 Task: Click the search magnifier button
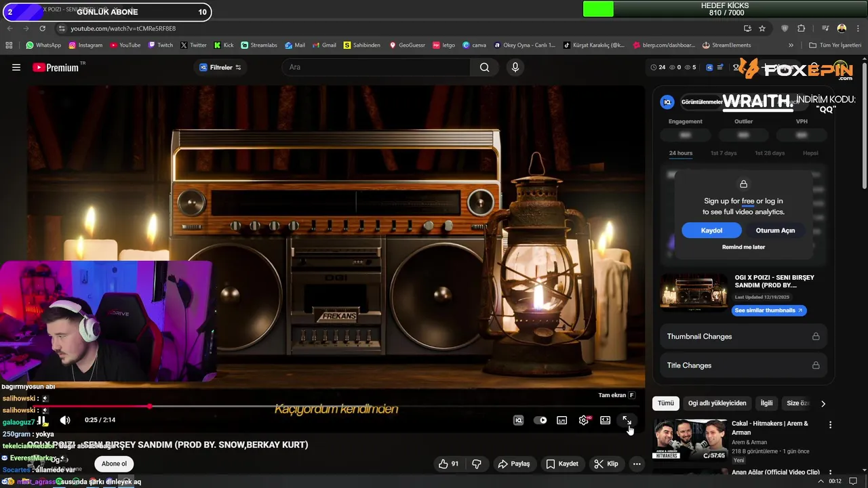pos(484,67)
